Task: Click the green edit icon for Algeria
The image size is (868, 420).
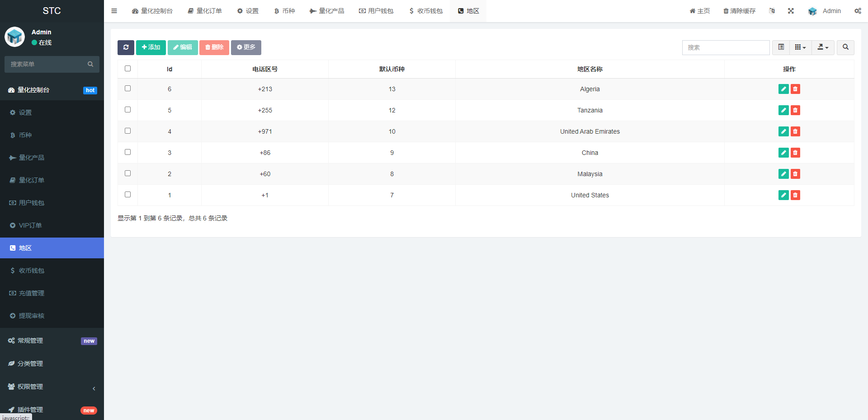Action: tap(783, 89)
